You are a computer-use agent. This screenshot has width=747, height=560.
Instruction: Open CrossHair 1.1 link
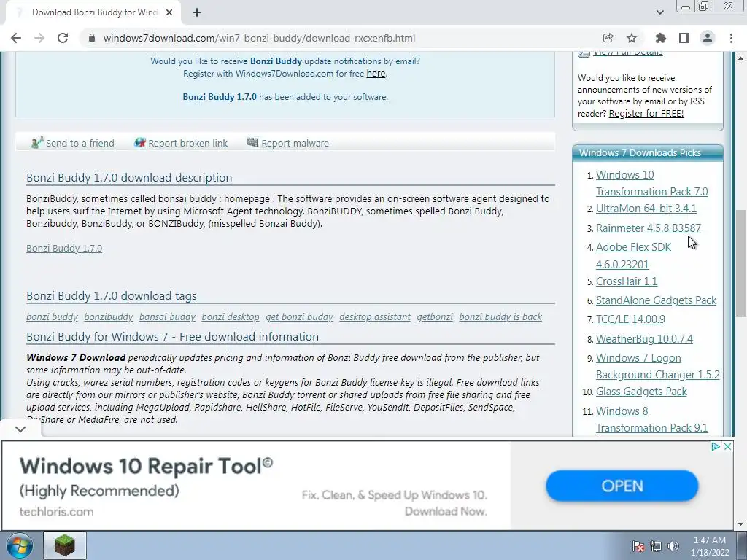(x=627, y=281)
